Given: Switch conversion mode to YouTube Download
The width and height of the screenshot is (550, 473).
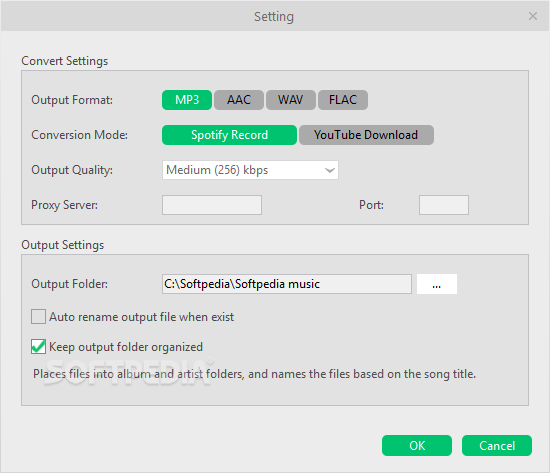Looking at the screenshot, I should click(x=366, y=135).
